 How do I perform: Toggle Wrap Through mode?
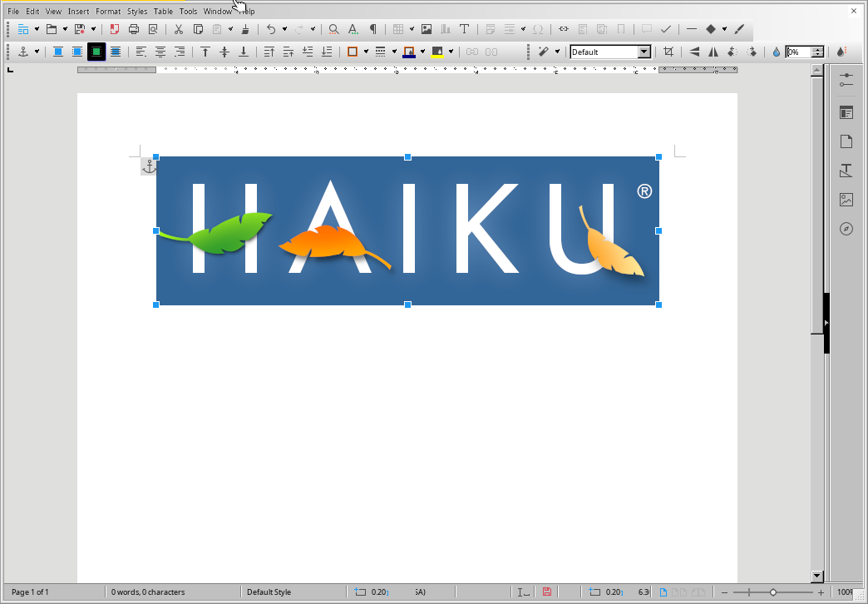[115, 52]
